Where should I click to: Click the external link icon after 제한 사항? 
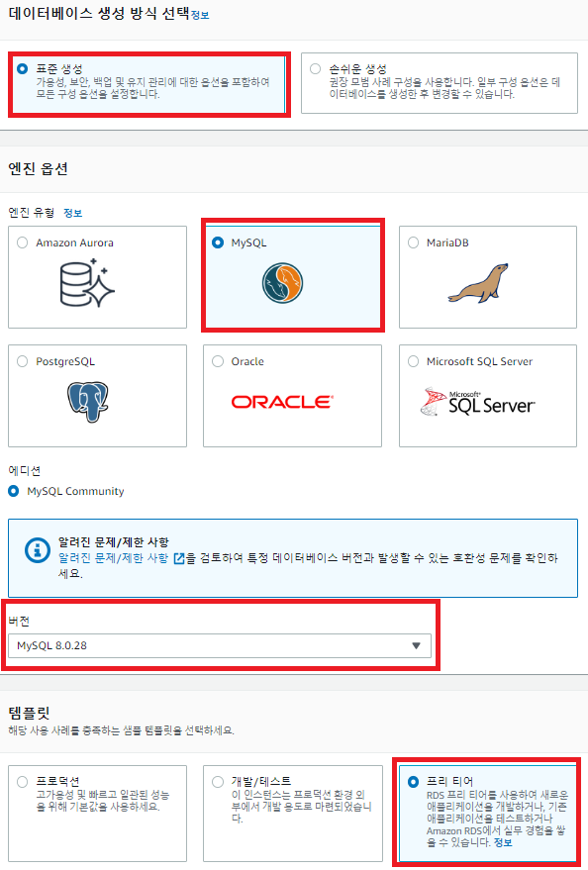(178, 558)
